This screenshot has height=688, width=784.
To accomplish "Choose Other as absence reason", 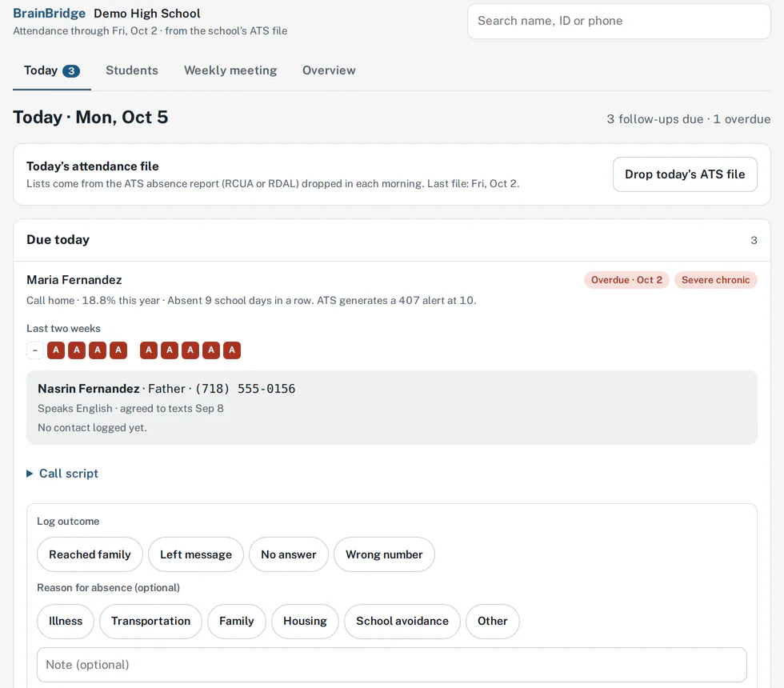I will click(493, 621).
